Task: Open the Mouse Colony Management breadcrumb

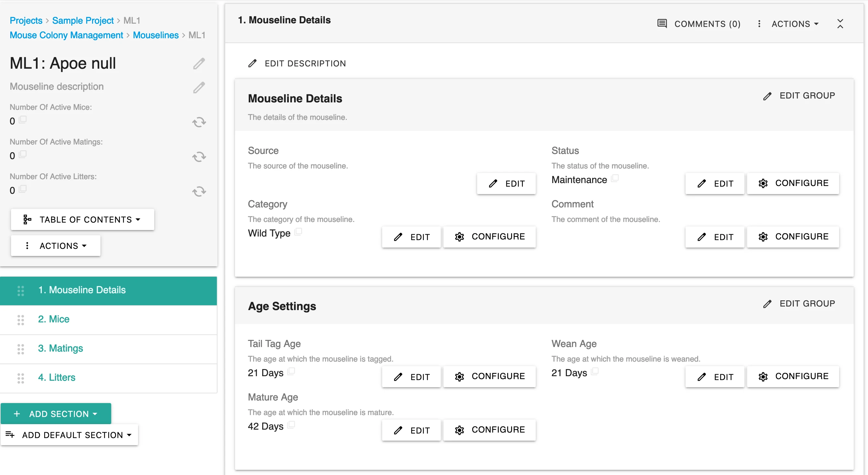Action: tap(66, 35)
